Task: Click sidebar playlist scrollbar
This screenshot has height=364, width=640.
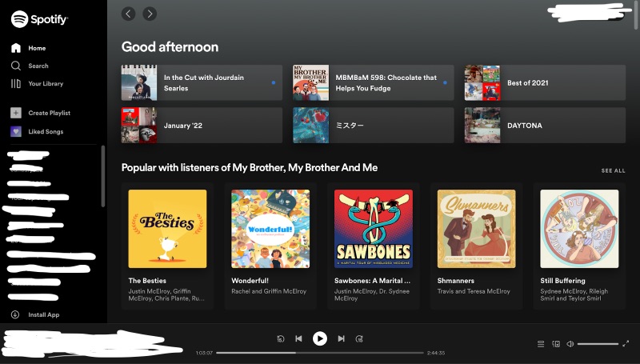Action: tap(103, 176)
